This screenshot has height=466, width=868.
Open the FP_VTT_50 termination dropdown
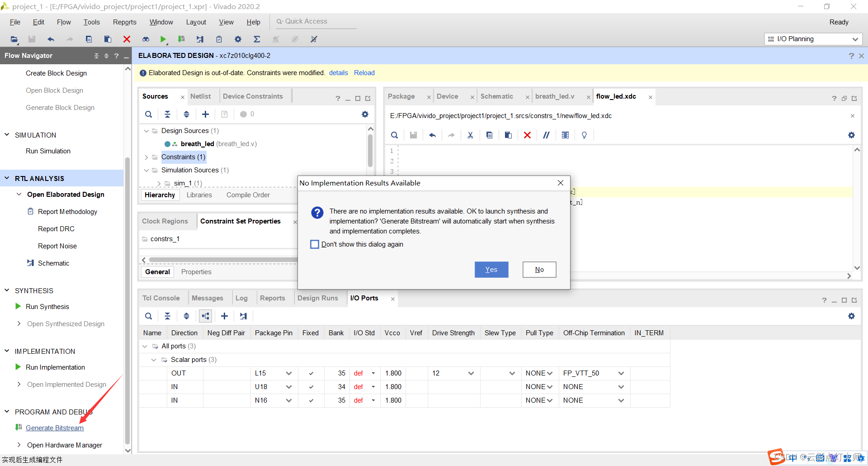click(x=621, y=373)
